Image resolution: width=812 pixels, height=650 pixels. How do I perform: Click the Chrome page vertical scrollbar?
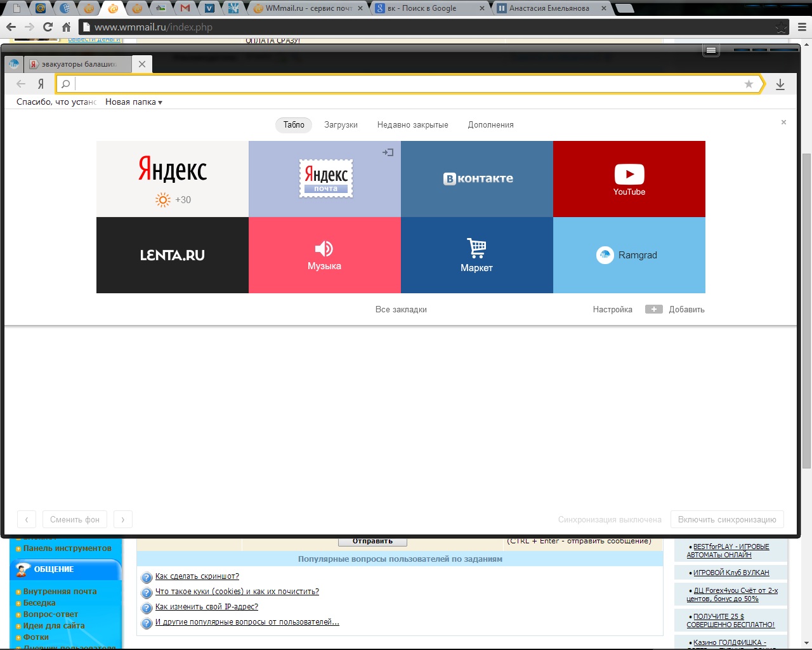pos(807,311)
